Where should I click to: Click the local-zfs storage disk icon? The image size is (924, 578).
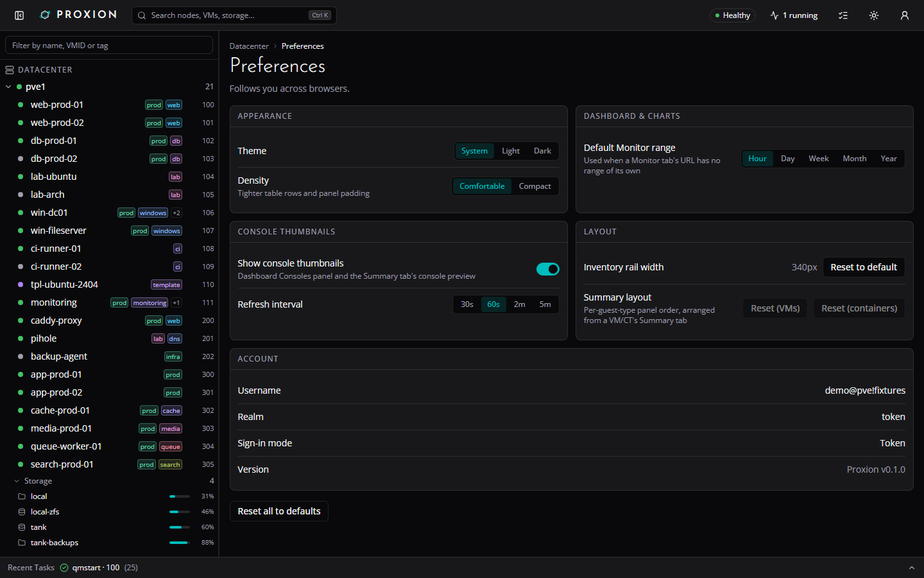click(x=22, y=512)
